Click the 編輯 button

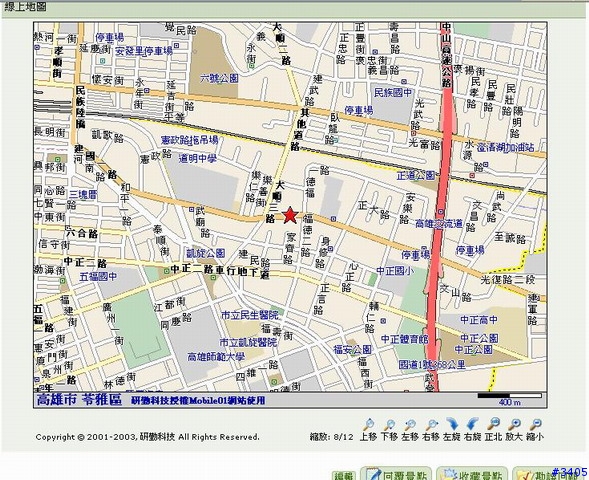[343, 476]
